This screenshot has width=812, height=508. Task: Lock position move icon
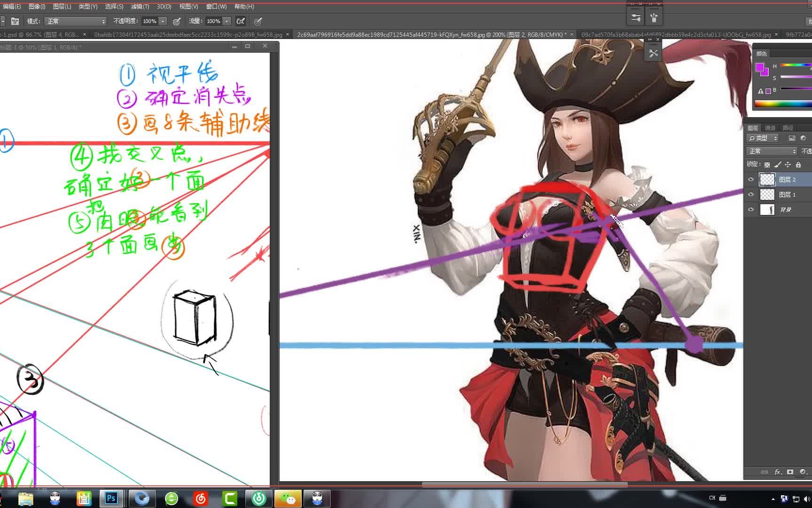point(788,165)
